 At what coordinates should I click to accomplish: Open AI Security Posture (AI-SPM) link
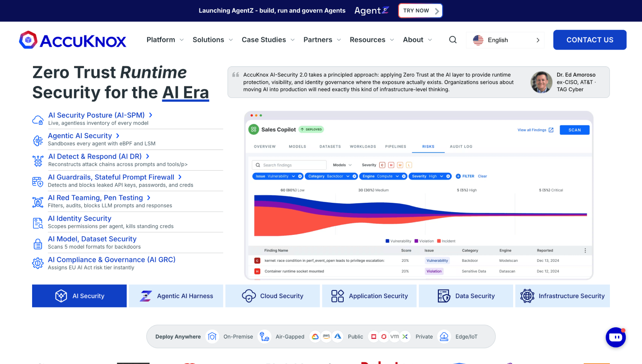(101, 115)
